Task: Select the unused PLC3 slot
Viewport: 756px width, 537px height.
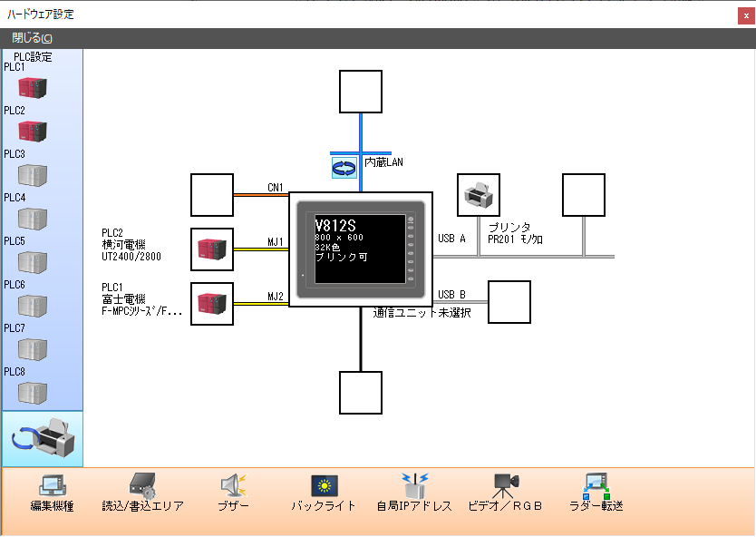Action: pyautogui.click(x=33, y=175)
